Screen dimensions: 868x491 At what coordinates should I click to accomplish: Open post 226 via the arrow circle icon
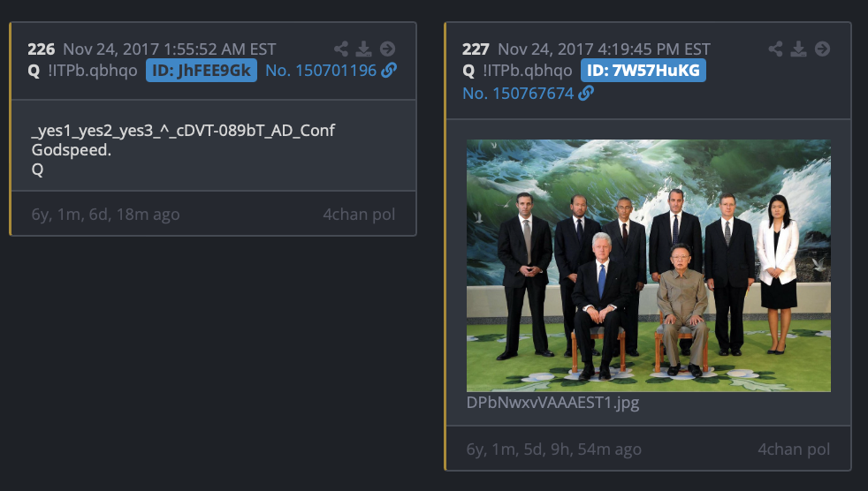click(387, 49)
